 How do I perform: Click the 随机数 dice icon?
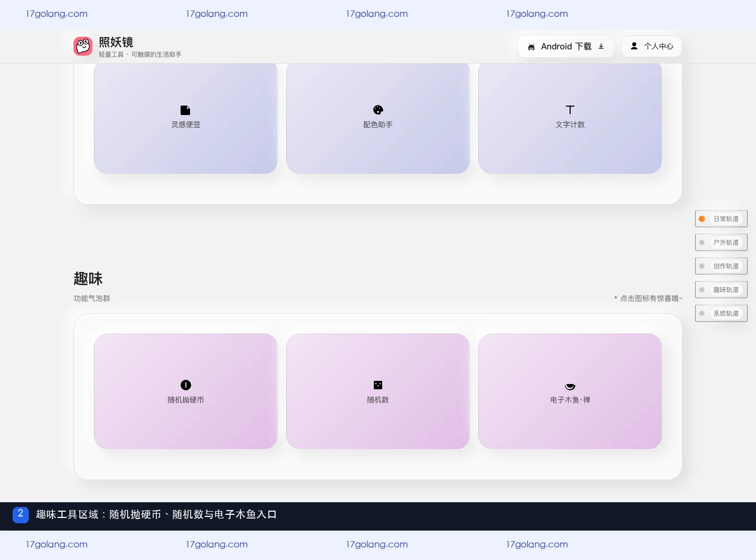[378, 385]
